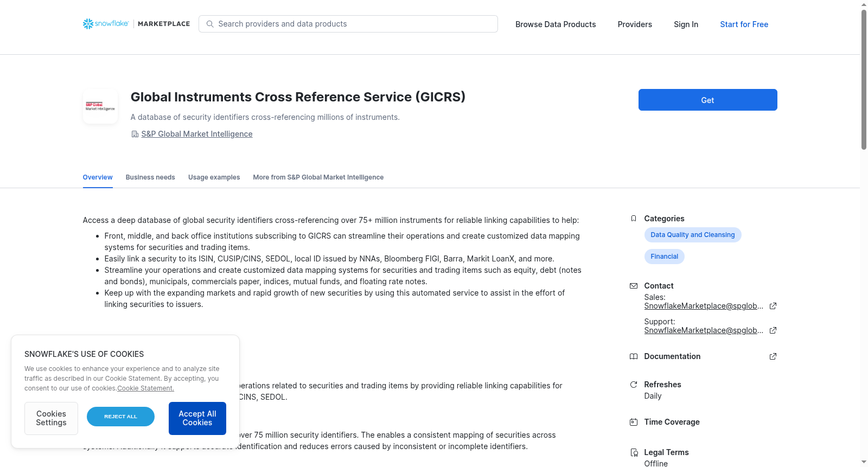The width and height of the screenshot is (868, 467).
Task: Open the S&P Global provider logo thumbnail
Action: click(x=100, y=106)
